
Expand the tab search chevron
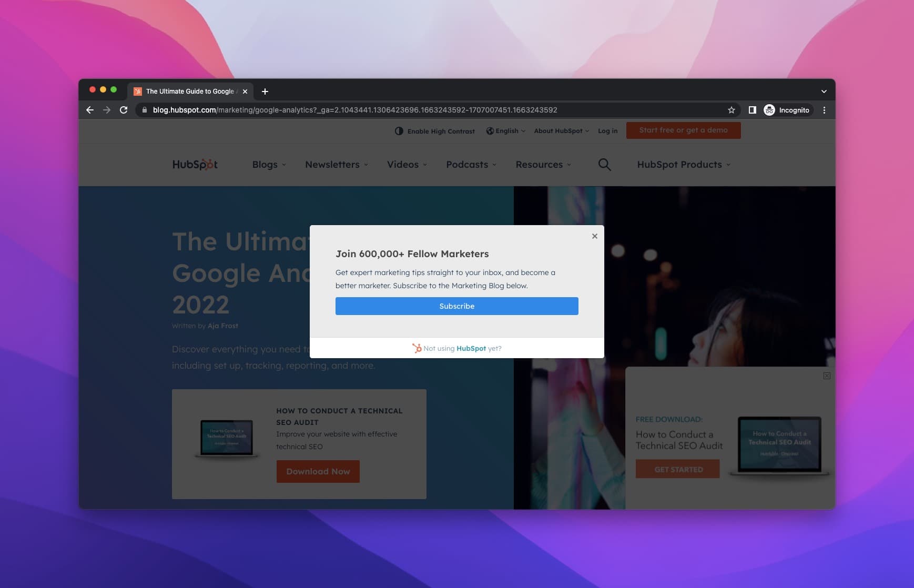pos(824,92)
